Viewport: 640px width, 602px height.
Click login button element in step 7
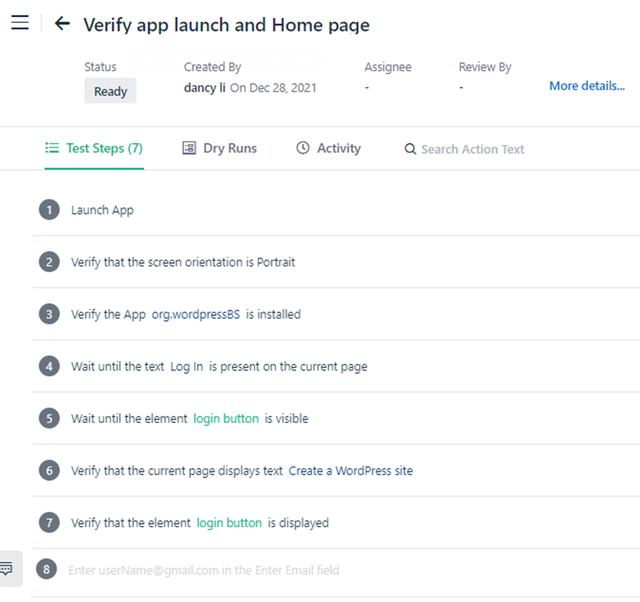pyautogui.click(x=229, y=522)
